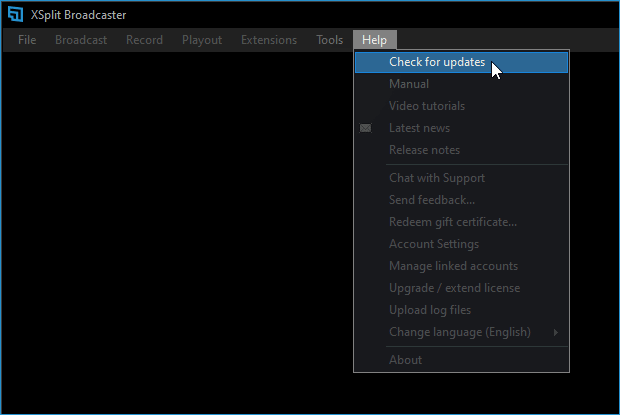Image resolution: width=620 pixels, height=415 pixels.
Task: Close the Help menu via its header
Action: (375, 40)
